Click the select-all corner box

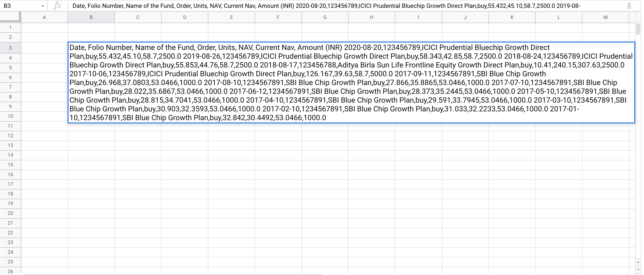point(10,17)
